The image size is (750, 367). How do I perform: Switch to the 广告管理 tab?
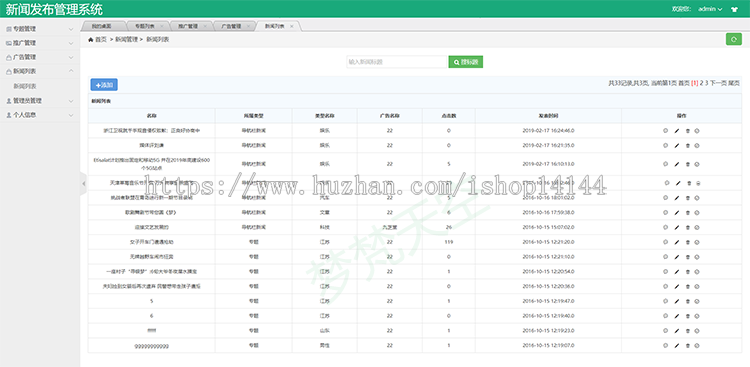(x=231, y=26)
